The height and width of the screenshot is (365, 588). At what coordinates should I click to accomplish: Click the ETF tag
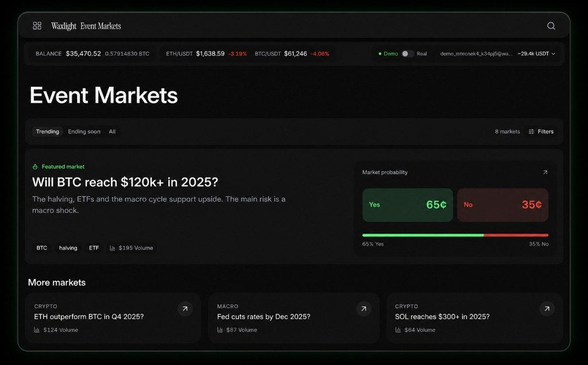[x=94, y=248]
